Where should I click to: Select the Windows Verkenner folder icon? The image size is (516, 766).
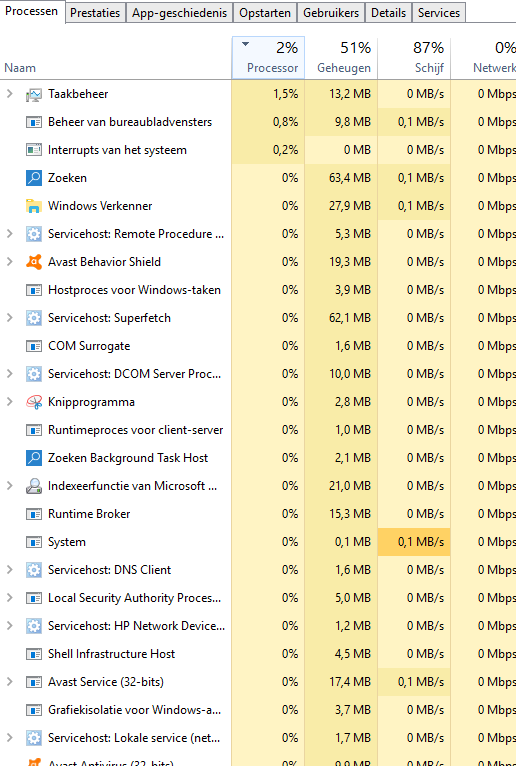point(34,206)
